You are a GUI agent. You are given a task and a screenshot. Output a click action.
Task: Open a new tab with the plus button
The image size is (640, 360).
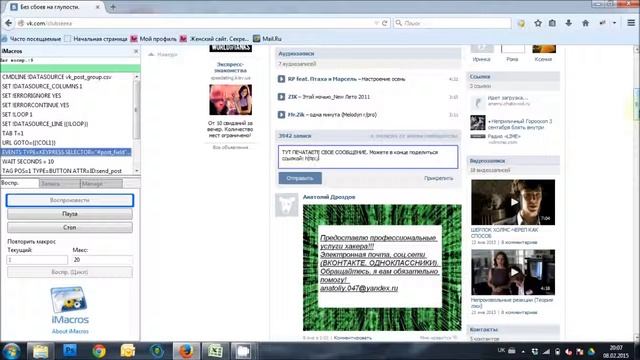pos(113,7)
